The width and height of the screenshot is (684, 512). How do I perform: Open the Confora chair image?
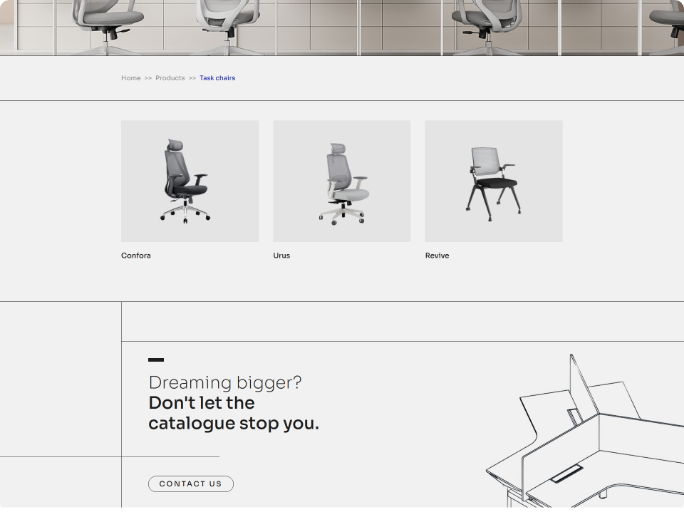click(x=189, y=181)
